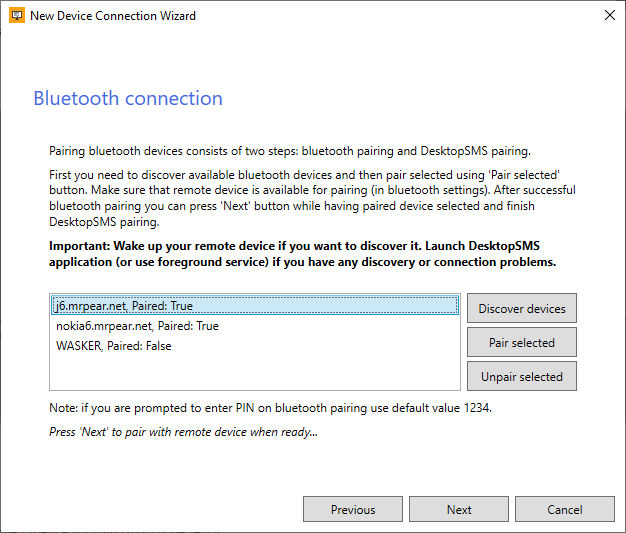Click empty footer area left of Previous button

click(150, 510)
